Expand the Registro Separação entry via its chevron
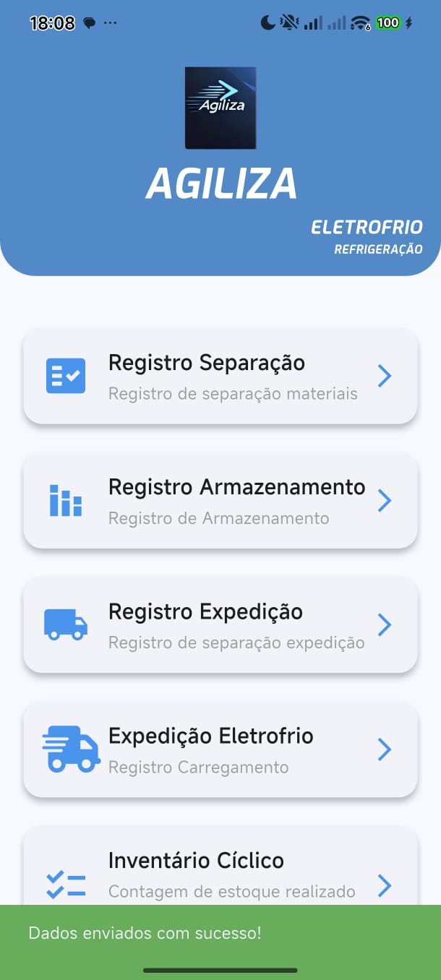 tap(384, 376)
